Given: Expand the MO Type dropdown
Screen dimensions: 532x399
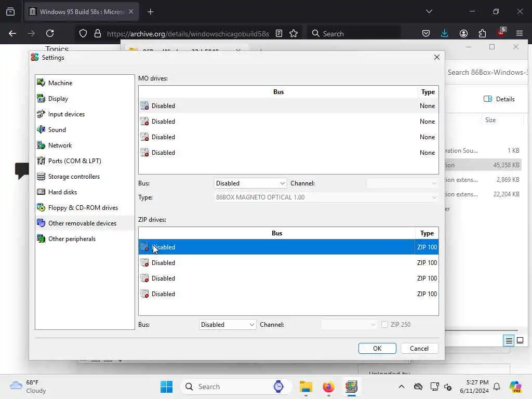Looking at the screenshot, I should (x=326, y=197).
